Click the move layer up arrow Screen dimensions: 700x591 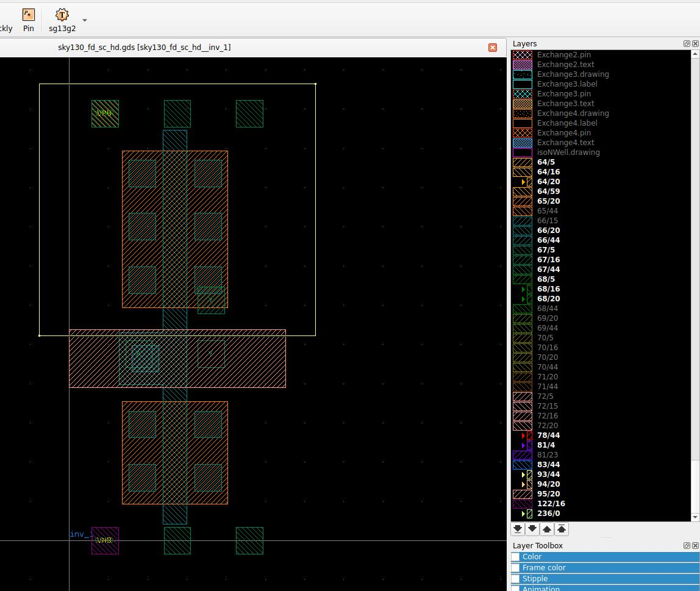point(547,529)
